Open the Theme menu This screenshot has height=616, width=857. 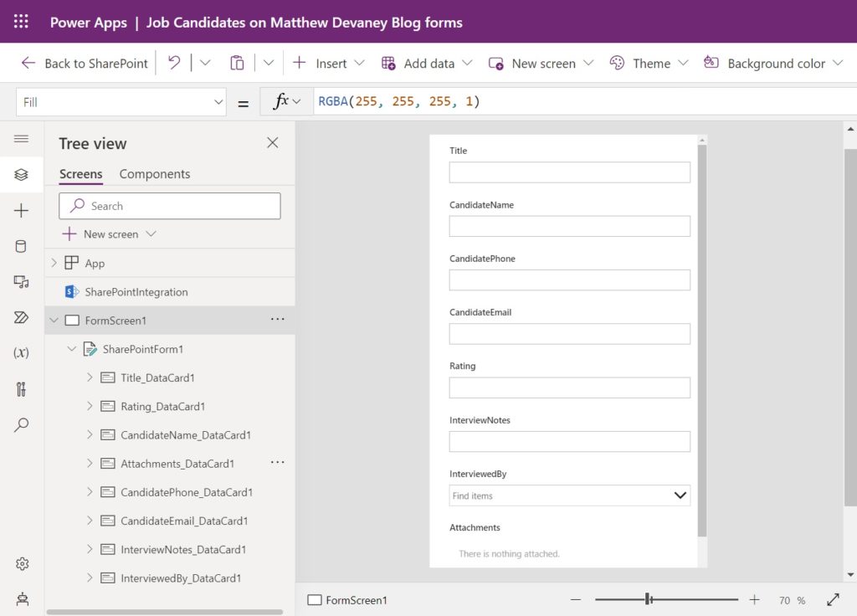pos(649,63)
